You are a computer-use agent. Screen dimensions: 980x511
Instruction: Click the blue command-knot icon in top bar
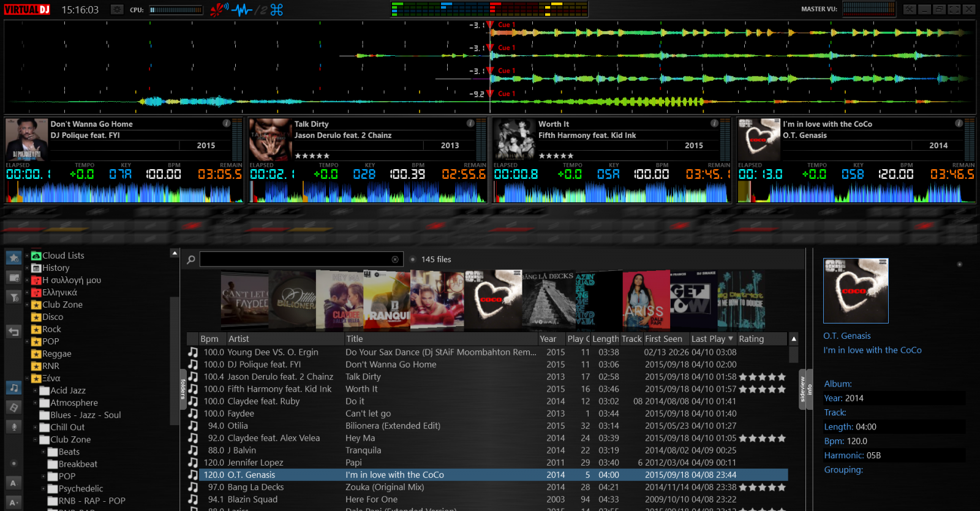pyautogui.click(x=276, y=10)
